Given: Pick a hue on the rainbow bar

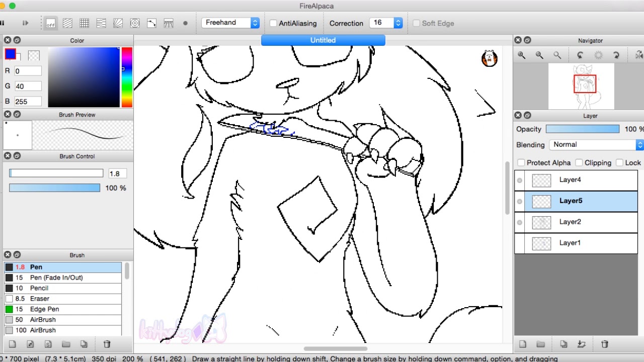Looking at the screenshot, I should (127, 77).
